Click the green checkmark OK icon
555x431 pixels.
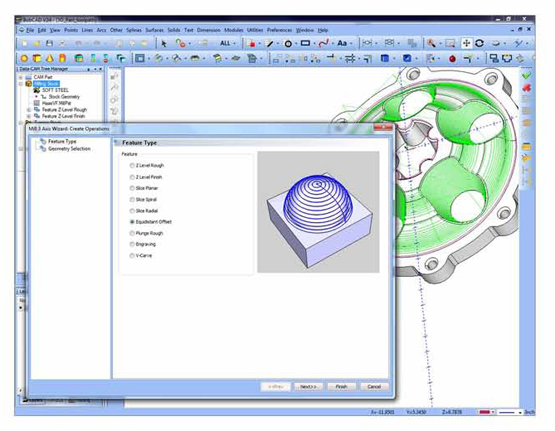pos(526,75)
